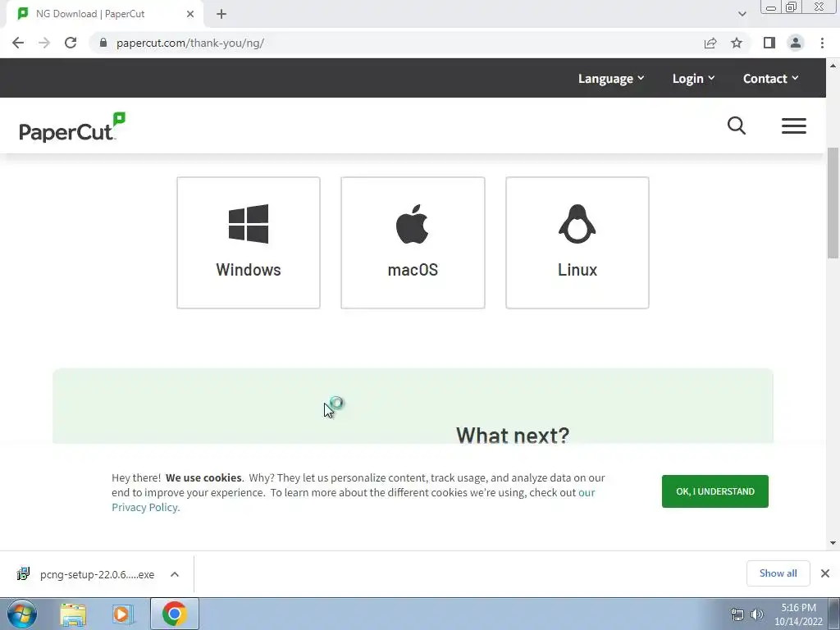The width and height of the screenshot is (840, 630).
Task: Close the downloads bar
Action: [x=825, y=573]
